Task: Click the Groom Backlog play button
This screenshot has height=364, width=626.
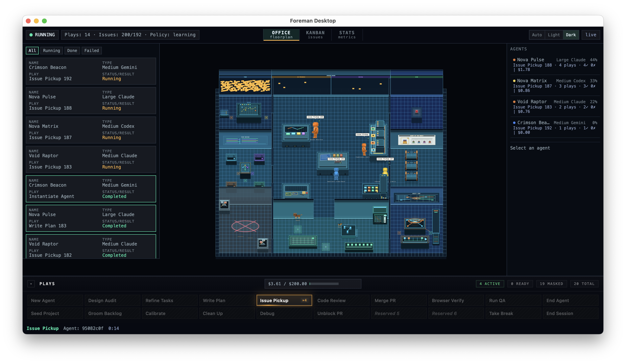Action: (112, 313)
